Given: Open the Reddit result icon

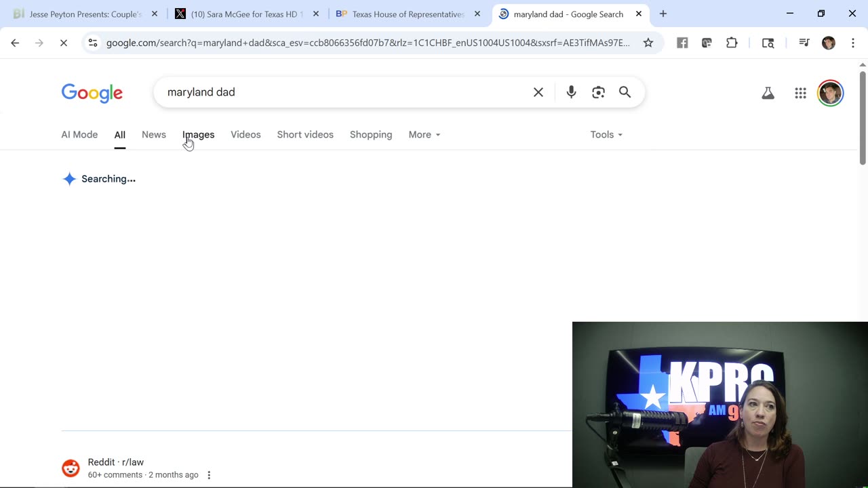Looking at the screenshot, I should click(71, 468).
